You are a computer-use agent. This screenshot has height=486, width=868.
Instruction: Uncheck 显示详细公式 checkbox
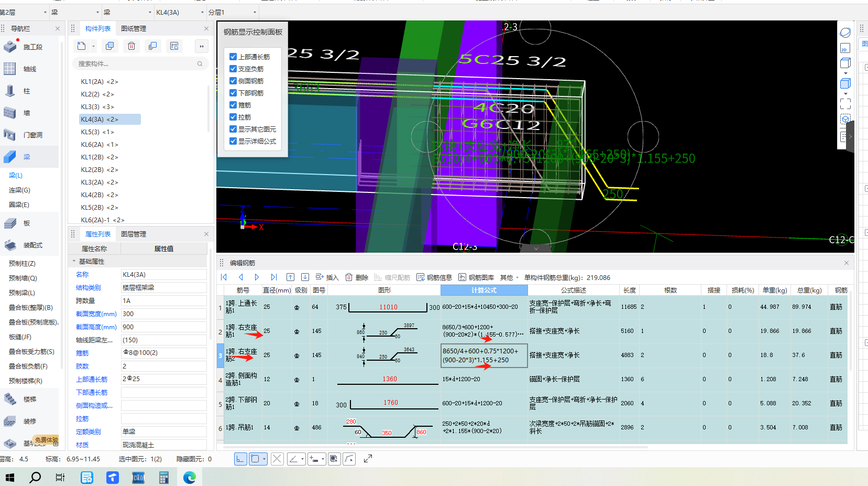click(233, 141)
